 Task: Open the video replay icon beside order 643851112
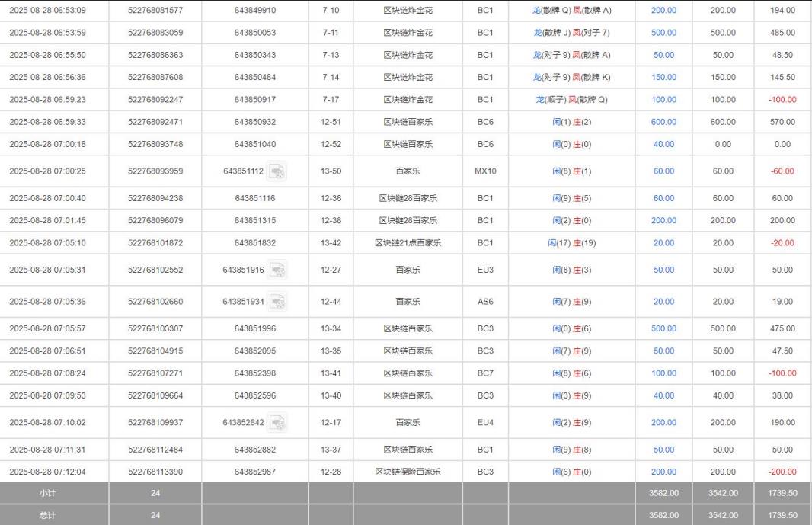pos(277,171)
